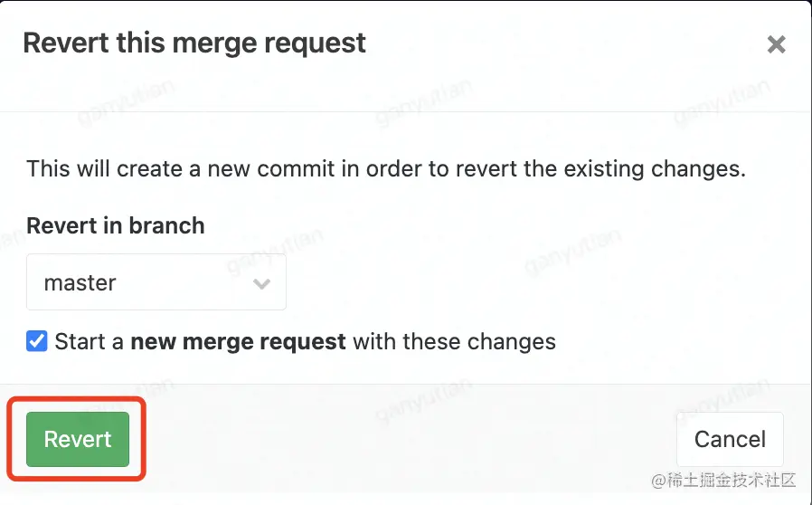Click the 'Revert in branch' label

[116, 226]
